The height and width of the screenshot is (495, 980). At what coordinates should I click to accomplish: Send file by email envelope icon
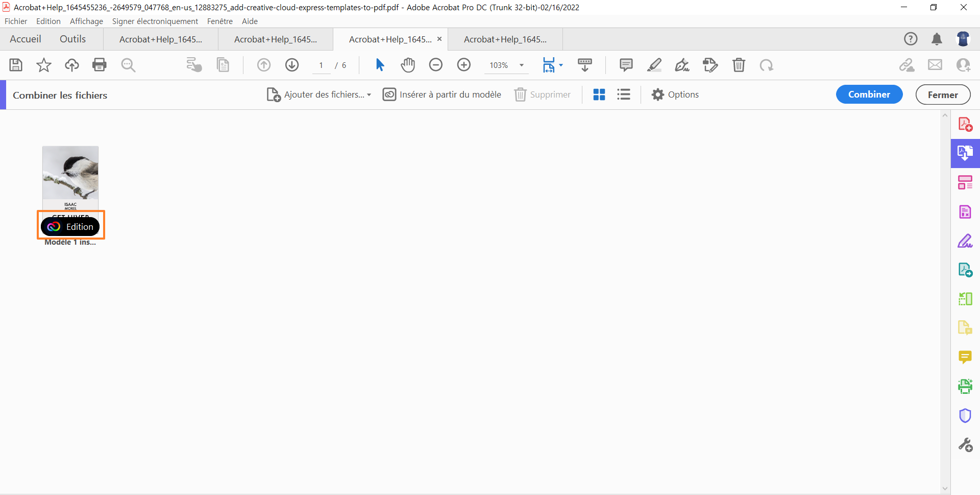[x=935, y=65]
